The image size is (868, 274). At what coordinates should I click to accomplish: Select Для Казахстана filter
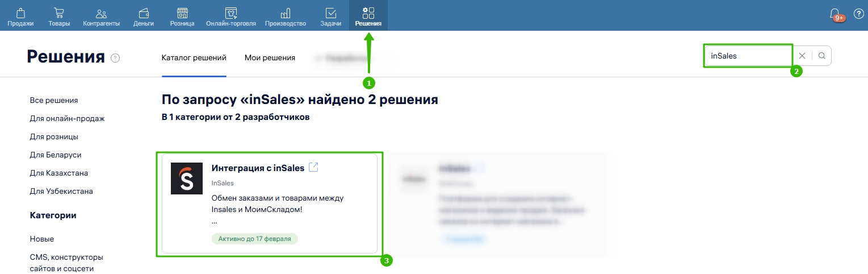(58, 173)
